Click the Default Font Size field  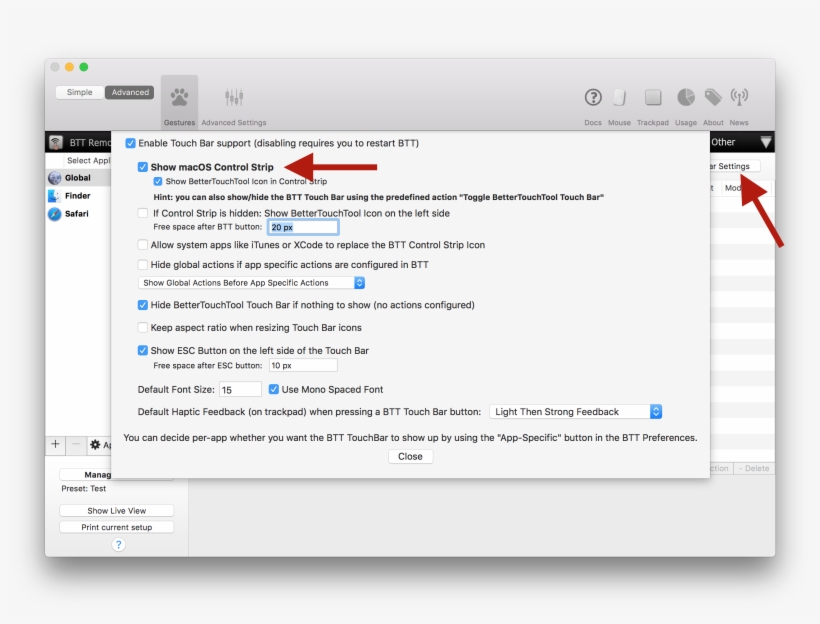tap(240, 390)
